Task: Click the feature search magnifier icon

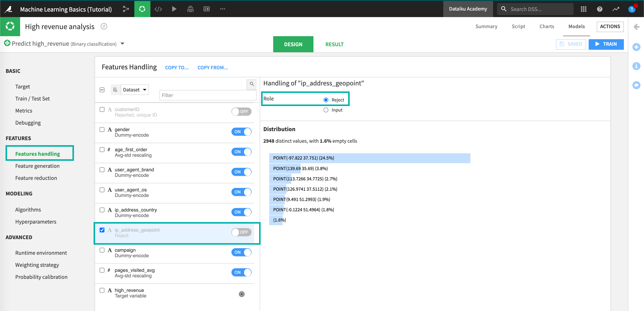Action: coord(252,84)
